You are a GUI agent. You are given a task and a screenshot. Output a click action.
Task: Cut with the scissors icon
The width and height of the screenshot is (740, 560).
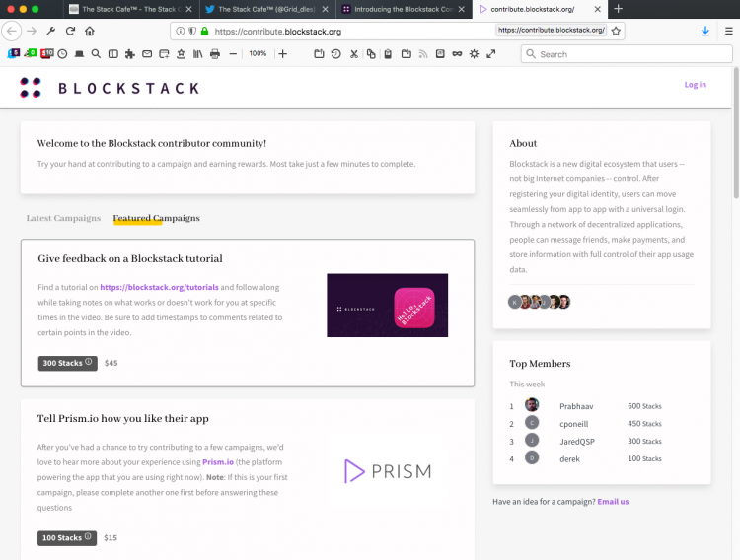(353, 54)
